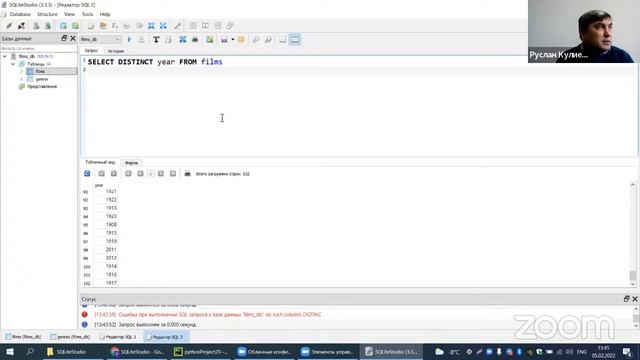This screenshot has height=360, width=640.
Task: Open the films_db database selector combo box
Action: pyautogui.click(x=100, y=39)
